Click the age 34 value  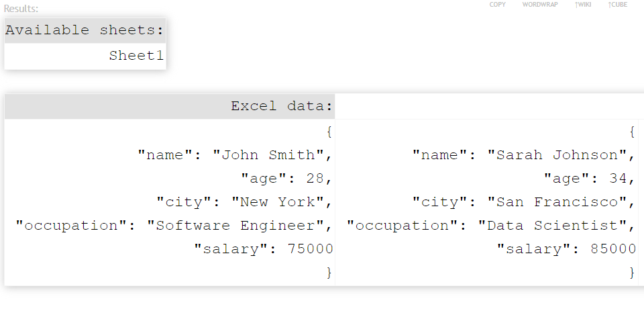(619, 179)
